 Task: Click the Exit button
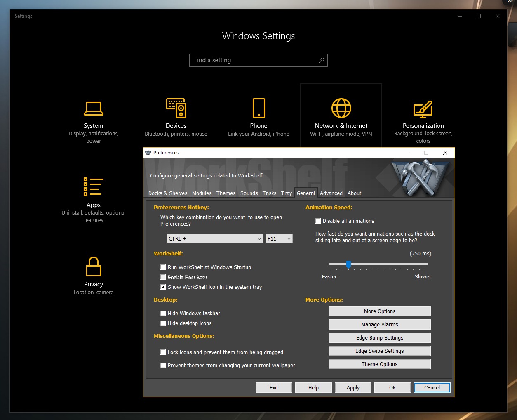tap(274, 388)
